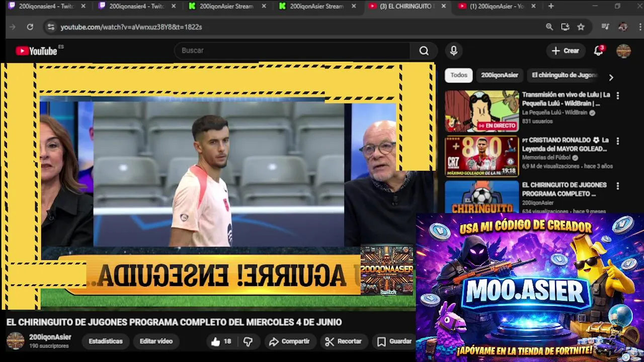
Task: View site information icon in address bar
Action: click(51, 27)
